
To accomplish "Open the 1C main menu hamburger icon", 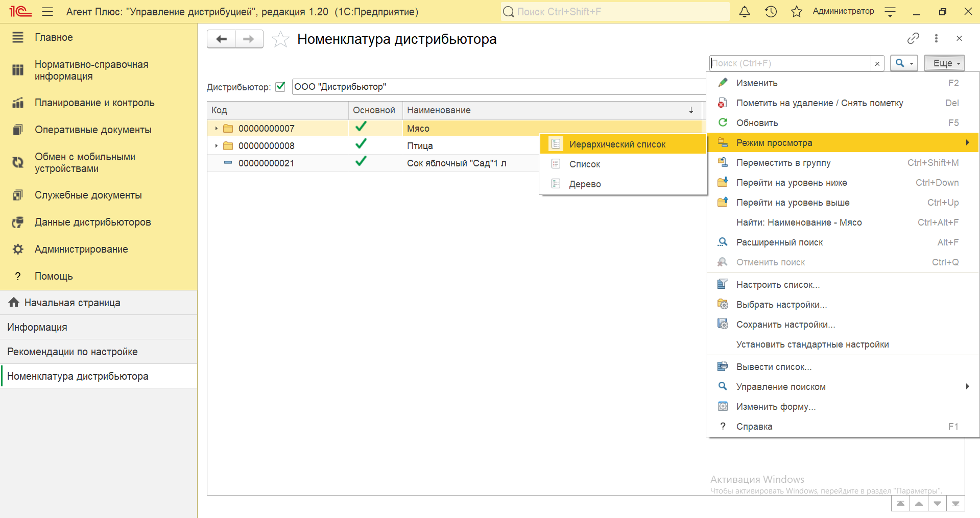I will (x=47, y=11).
